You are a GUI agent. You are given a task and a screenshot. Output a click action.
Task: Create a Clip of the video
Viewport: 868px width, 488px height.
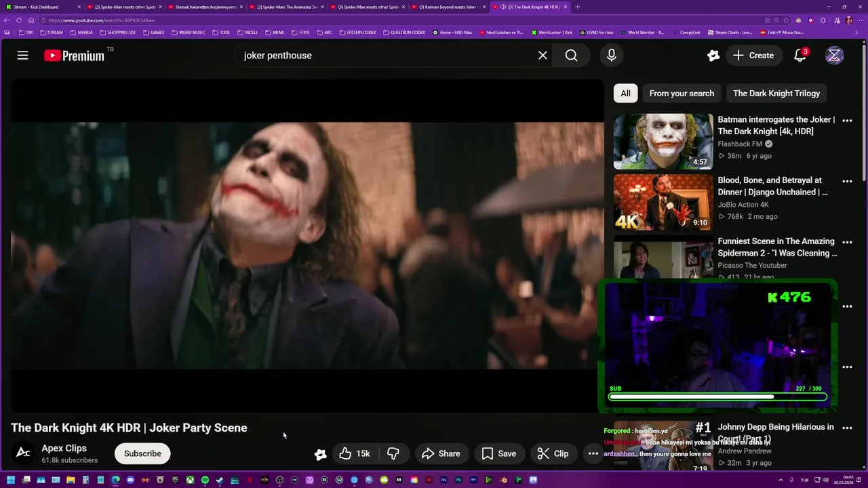(553, 453)
